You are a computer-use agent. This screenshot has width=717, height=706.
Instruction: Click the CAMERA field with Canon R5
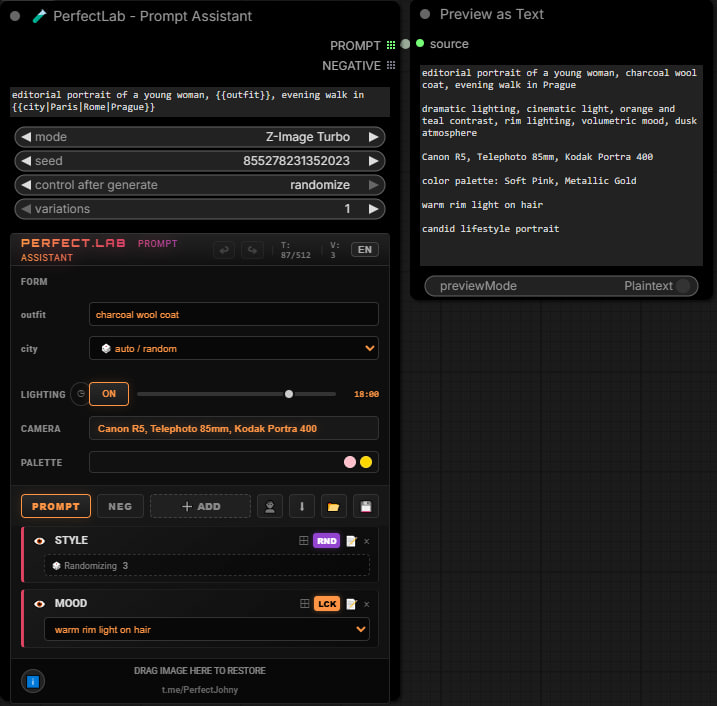point(234,428)
